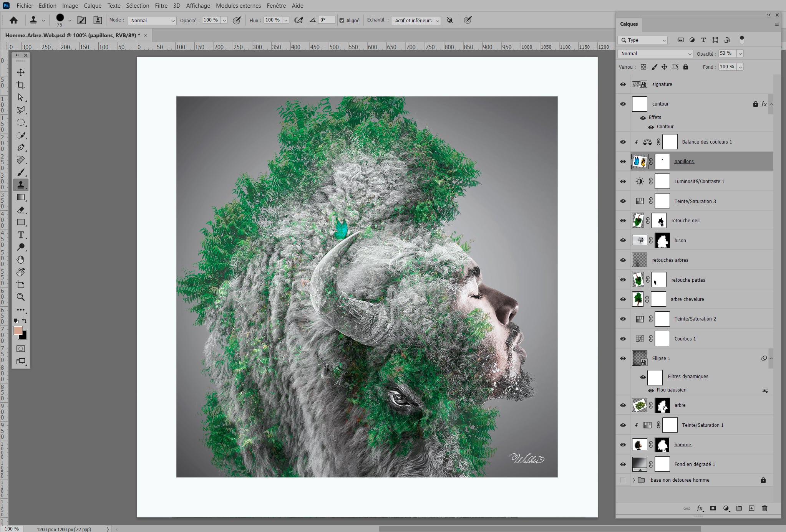This screenshot has height=532, width=786.
Task: Select the Horizontal Type tool
Action: pos(21,235)
